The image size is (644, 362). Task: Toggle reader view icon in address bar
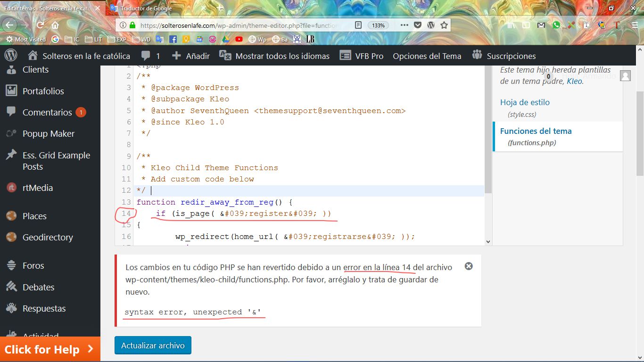(x=358, y=25)
